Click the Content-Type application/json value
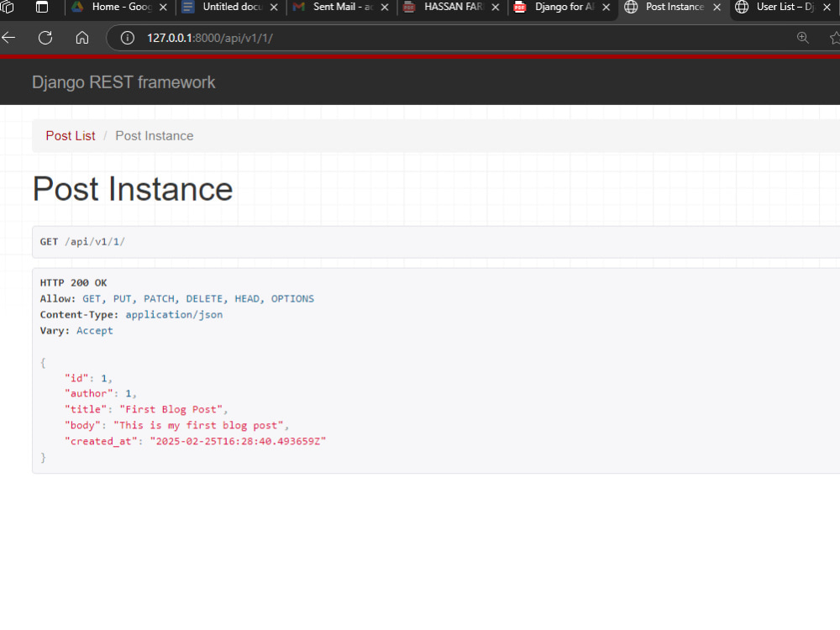840x630 pixels. coord(174,314)
